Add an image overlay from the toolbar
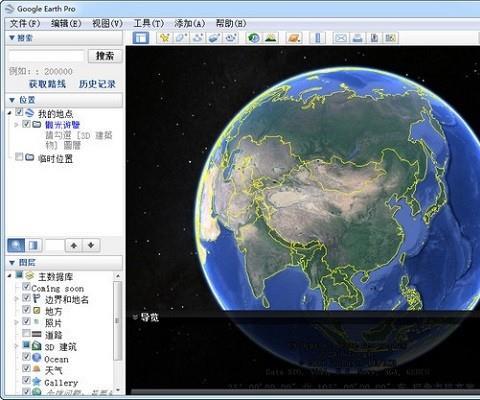 [x=214, y=38]
